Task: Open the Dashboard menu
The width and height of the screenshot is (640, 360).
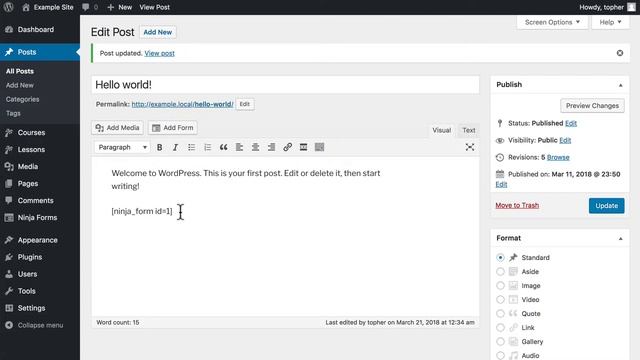Action: point(40,29)
